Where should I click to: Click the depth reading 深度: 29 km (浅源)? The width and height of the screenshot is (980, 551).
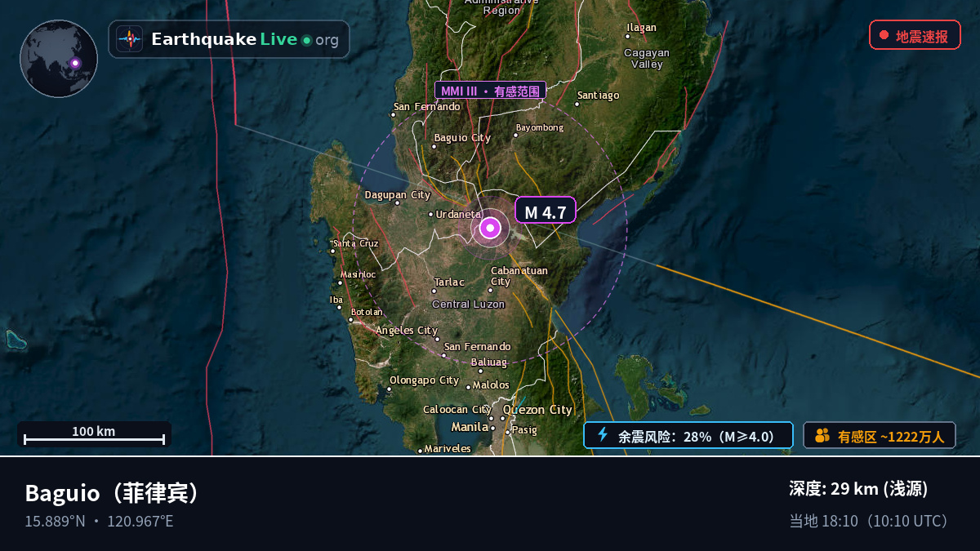coord(858,489)
